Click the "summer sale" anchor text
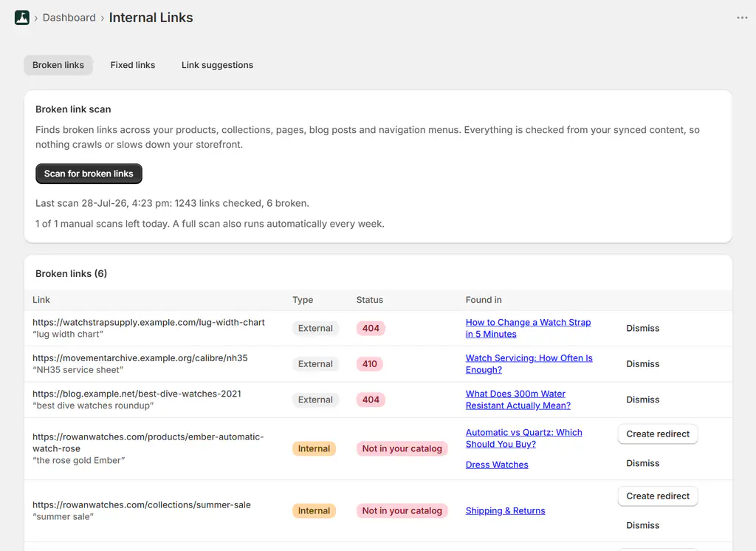 point(63,517)
